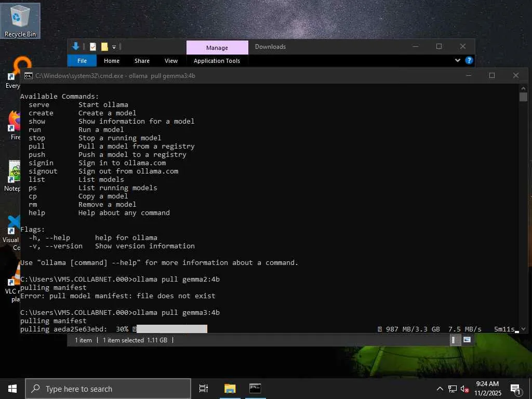The image size is (532, 399).
Task: Open Explorer help with the question mark icon
Action: (469, 60)
